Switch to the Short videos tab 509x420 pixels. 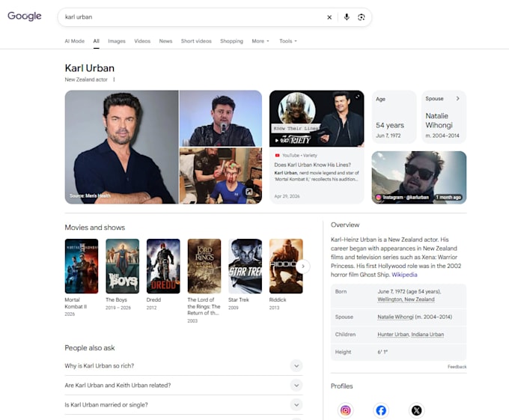click(x=196, y=41)
